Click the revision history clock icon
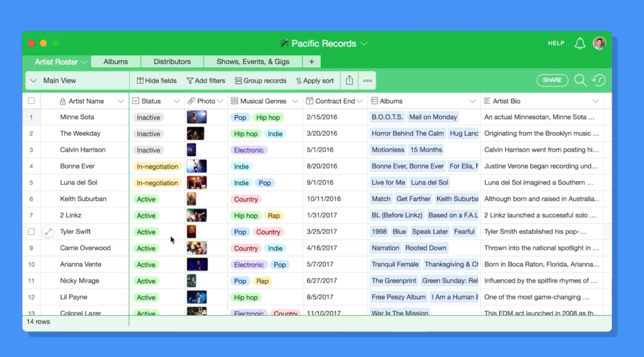Screen dimensions: 644x357 tap(598, 80)
